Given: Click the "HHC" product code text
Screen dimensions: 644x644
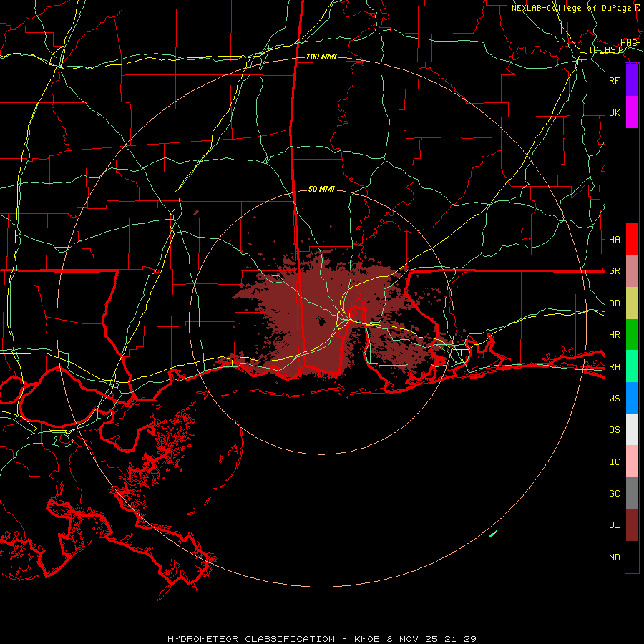Looking at the screenshot, I should pos(628,43).
